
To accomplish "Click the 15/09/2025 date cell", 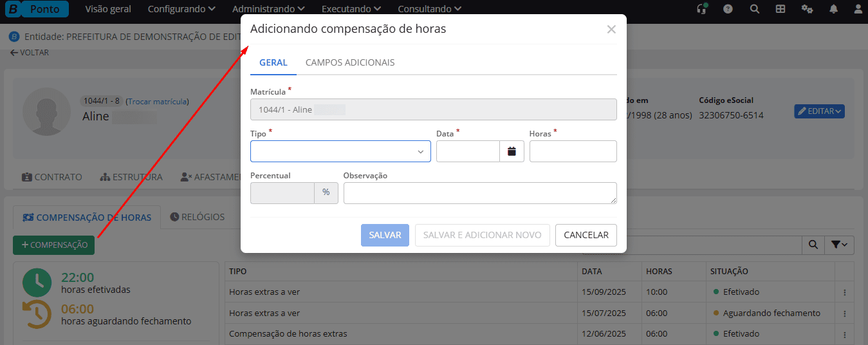I will 604,292.
